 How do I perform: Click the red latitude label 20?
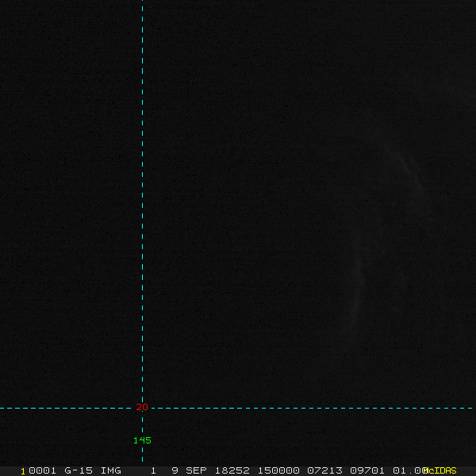[x=142, y=407]
